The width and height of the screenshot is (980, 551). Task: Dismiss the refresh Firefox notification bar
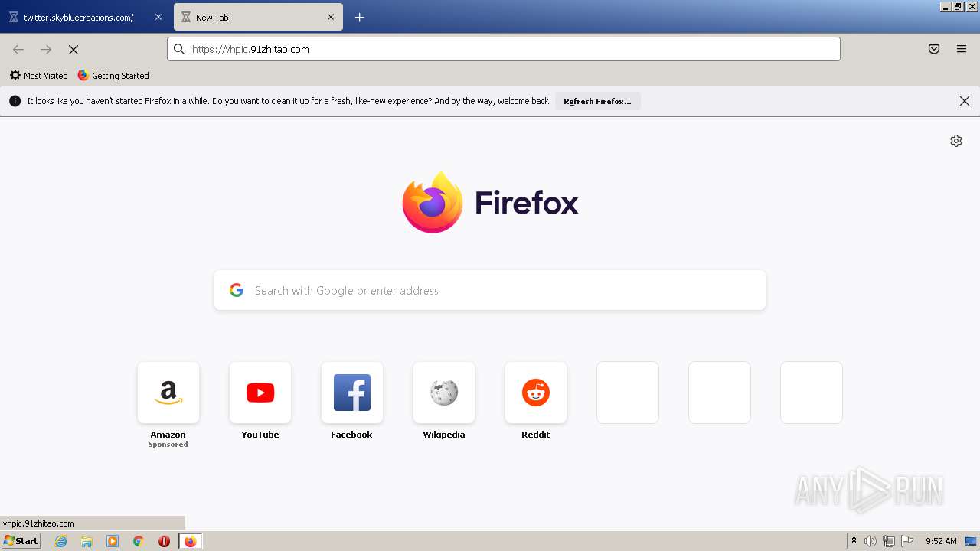(965, 101)
